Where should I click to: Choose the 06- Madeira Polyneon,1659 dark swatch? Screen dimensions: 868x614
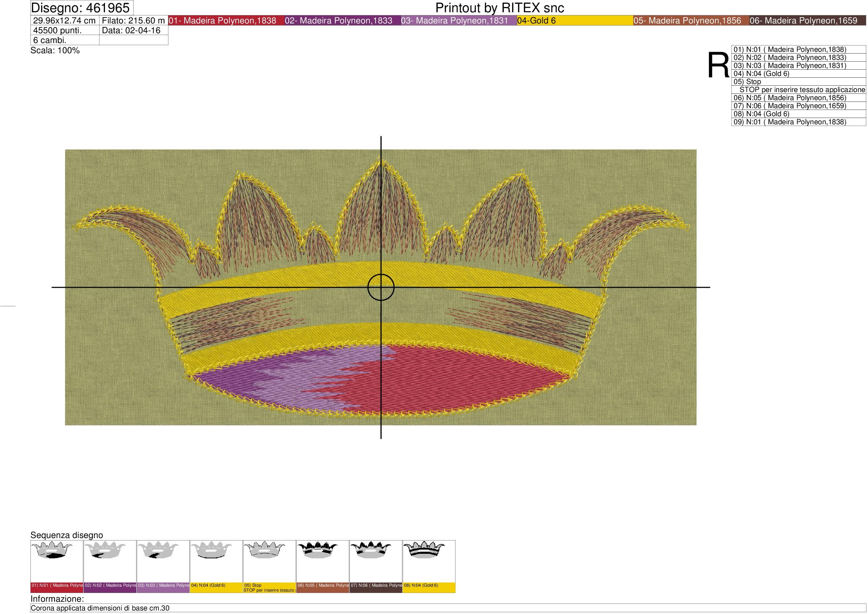click(807, 21)
